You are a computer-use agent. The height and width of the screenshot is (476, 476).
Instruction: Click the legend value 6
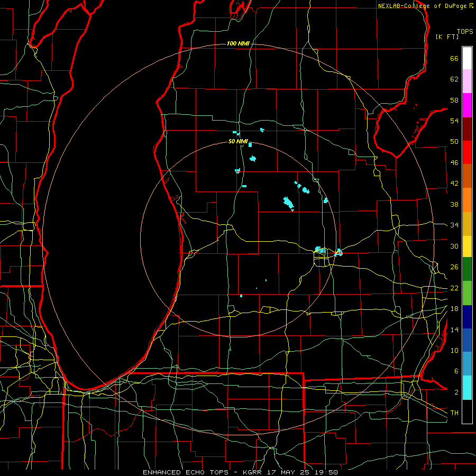456,371
